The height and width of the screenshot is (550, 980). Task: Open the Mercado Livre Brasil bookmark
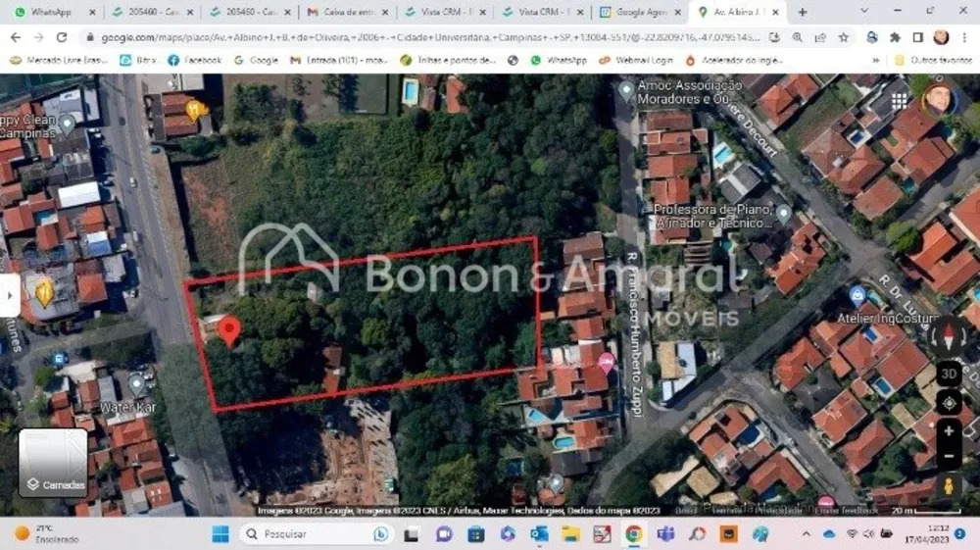[x=58, y=60]
